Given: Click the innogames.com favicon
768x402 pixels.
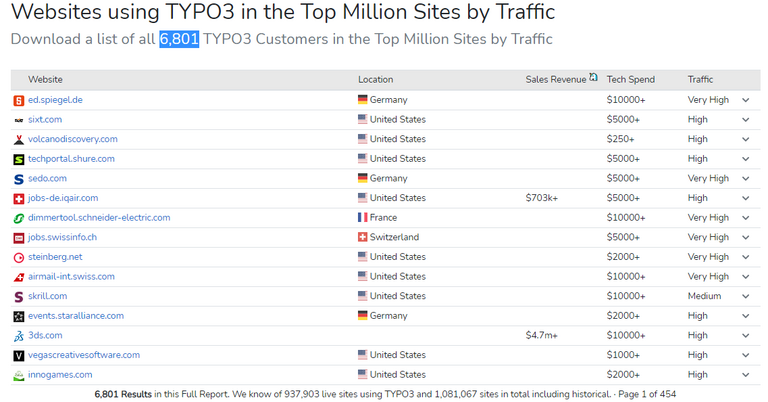Looking at the screenshot, I should coord(19,376).
